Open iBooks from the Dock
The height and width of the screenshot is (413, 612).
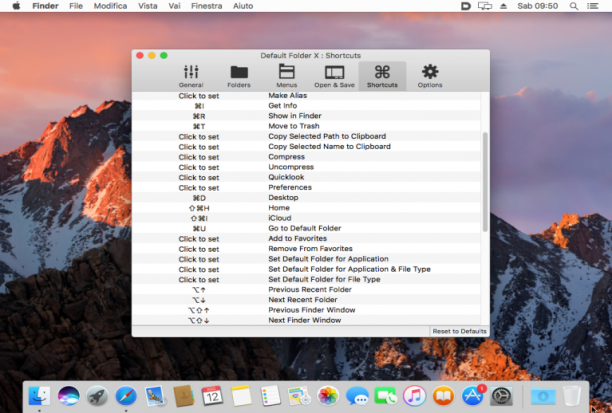[x=443, y=396]
